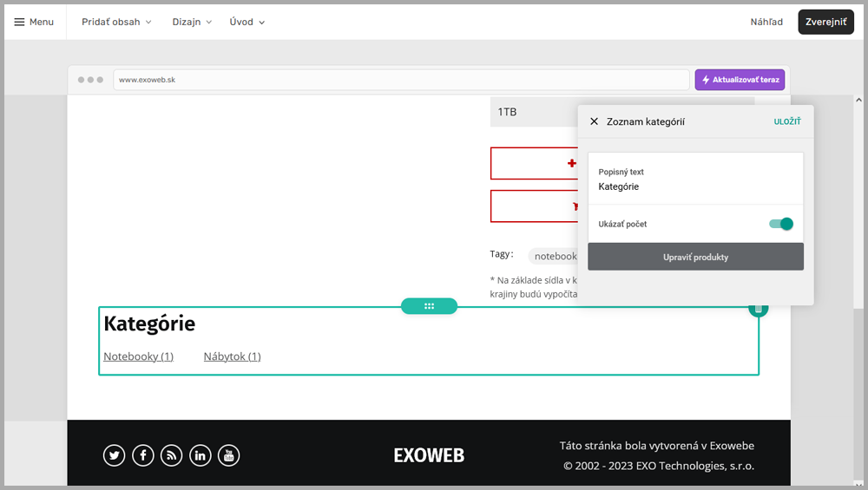Click the Upraviť produkty button

click(x=695, y=258)
